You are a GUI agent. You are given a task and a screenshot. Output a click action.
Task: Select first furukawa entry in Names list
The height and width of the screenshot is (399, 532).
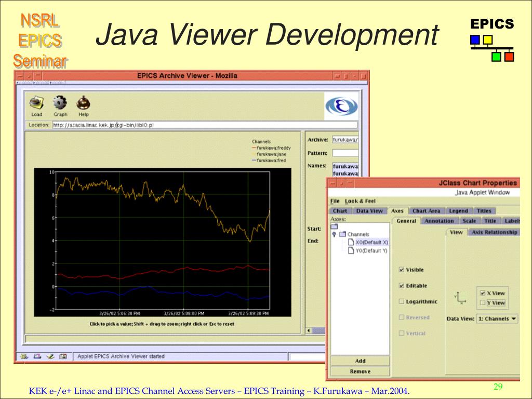tap(345, 167)
